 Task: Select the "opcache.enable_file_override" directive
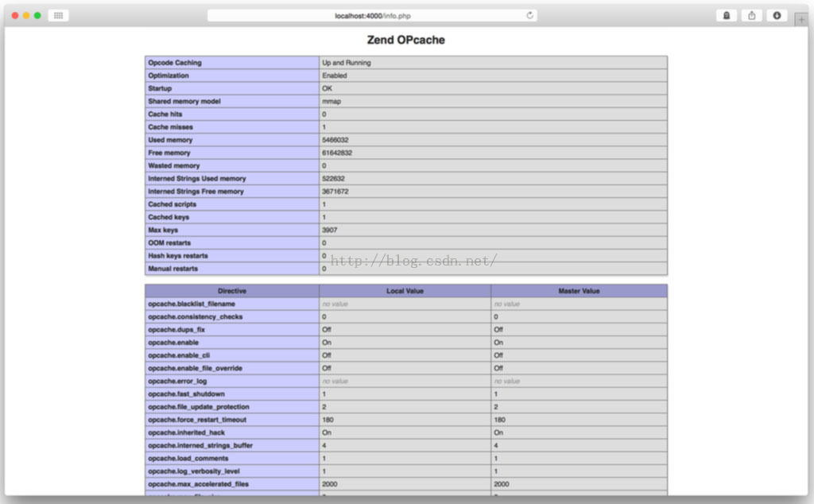[196, 369]
